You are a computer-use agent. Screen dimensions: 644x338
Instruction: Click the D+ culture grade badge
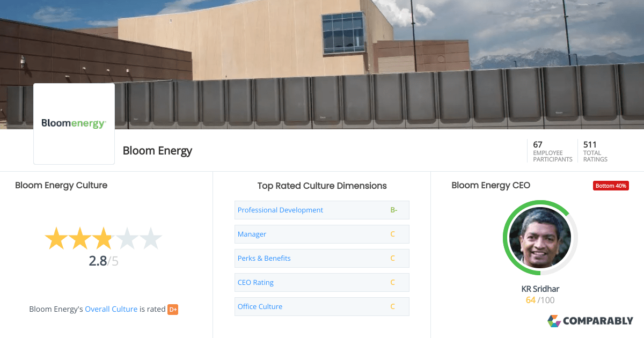click(173, 309)
